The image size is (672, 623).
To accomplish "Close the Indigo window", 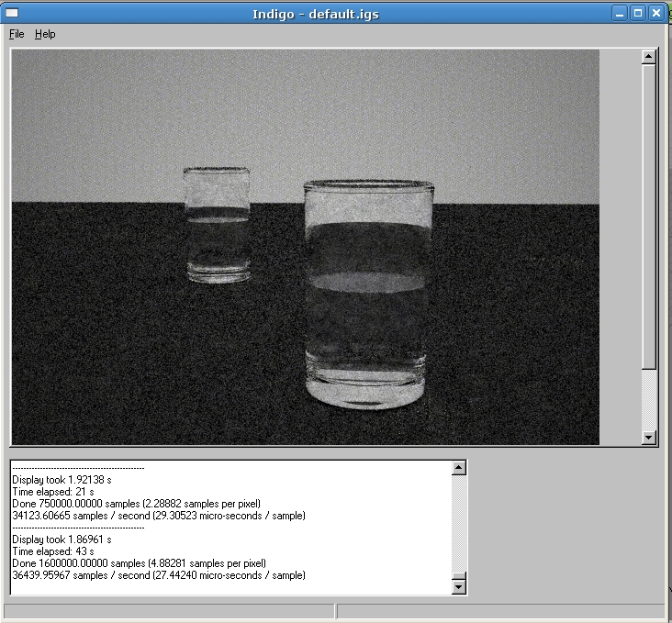I will pos(655,13).
